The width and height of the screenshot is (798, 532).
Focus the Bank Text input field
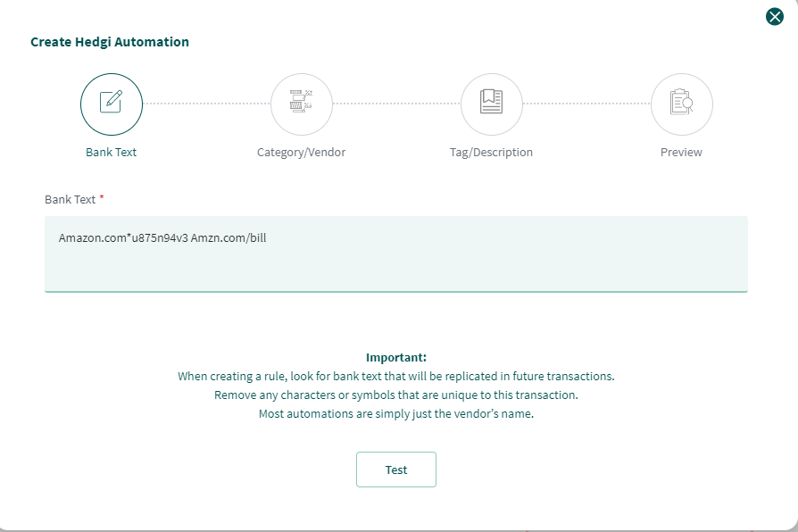396,254
